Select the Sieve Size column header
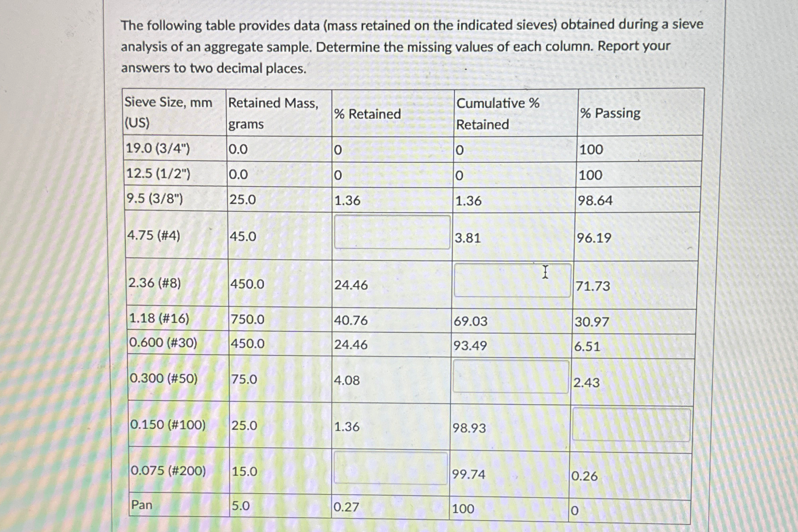Viewport: 798px width, 532px height. (x=168, y=114)
